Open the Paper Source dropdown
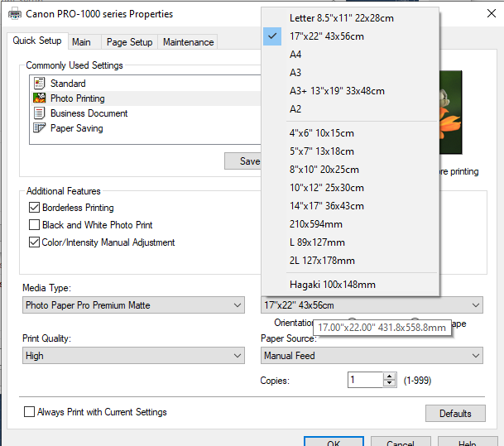This screenshot has height=446, width=504. [x=372, y=356]
